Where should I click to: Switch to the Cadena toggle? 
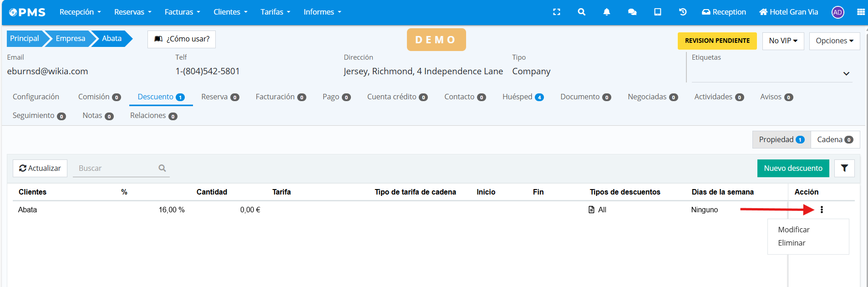pos(835,139)
